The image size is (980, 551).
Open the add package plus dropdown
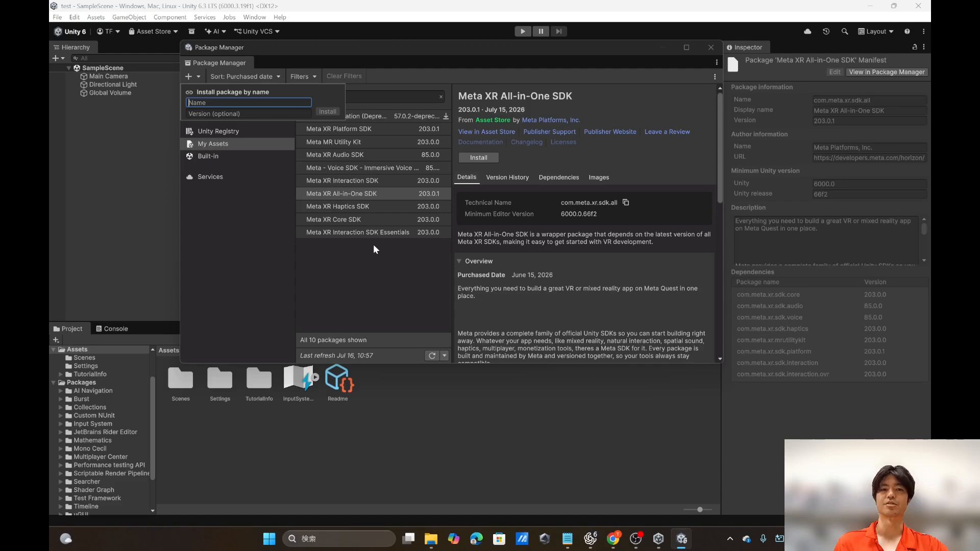pos(193,77)
